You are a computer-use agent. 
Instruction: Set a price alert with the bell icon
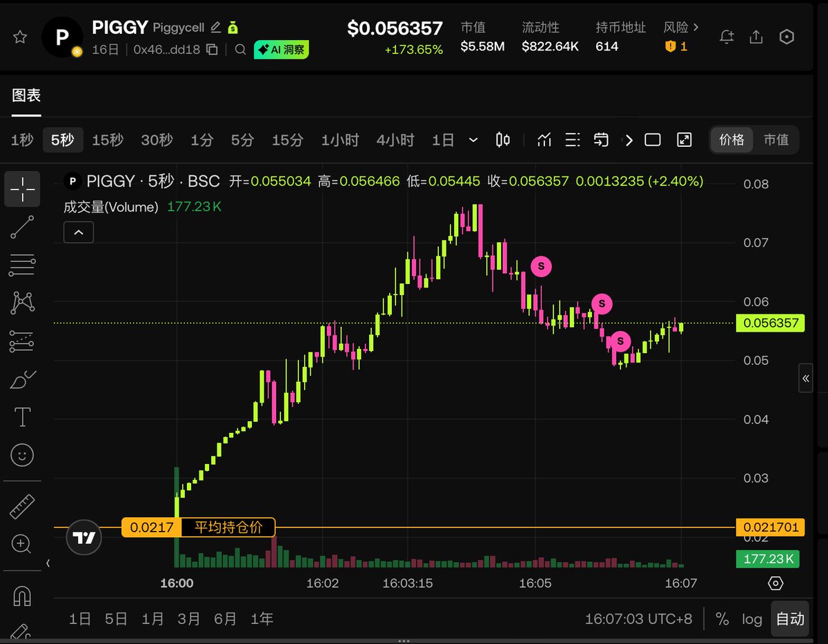pos(727,37)
